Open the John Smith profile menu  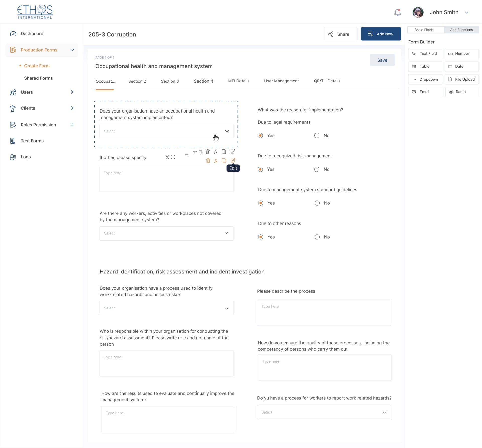click(x=444, y=12)
